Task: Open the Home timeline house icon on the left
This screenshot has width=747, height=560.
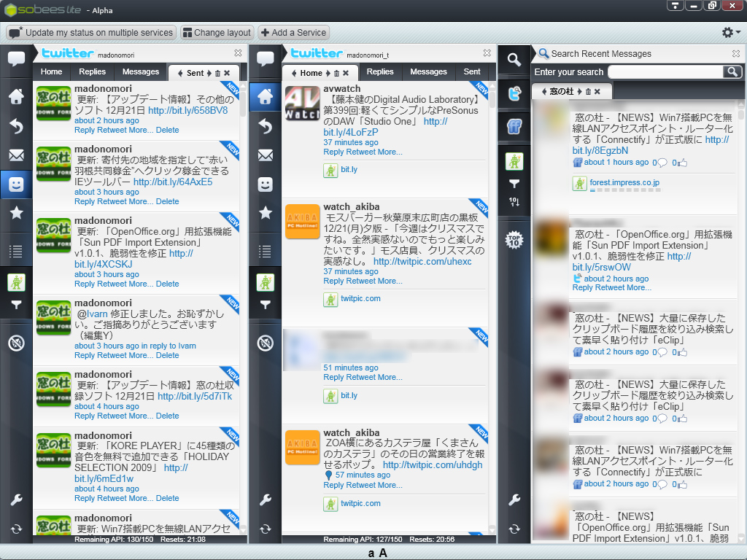Action: point(15,95)
